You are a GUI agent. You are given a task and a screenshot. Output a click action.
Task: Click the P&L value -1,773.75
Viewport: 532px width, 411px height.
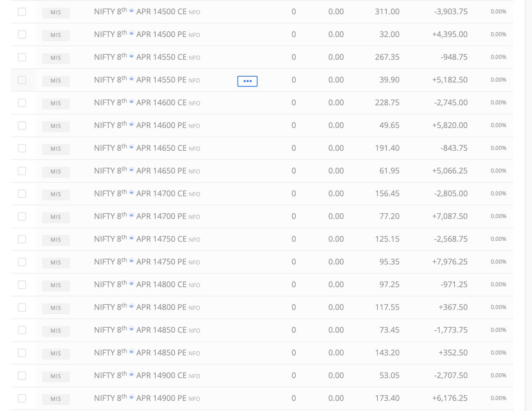click(x=451, y=330)
